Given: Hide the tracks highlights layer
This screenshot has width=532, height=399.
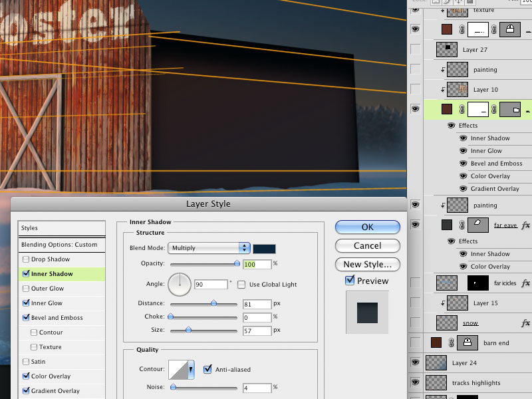Looking at the screenshot, I should [415, 382].
